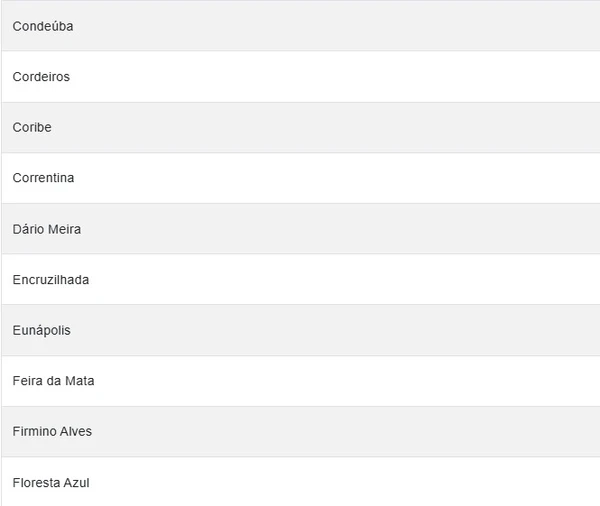Open the "Feira da Mata" text label

54,381
